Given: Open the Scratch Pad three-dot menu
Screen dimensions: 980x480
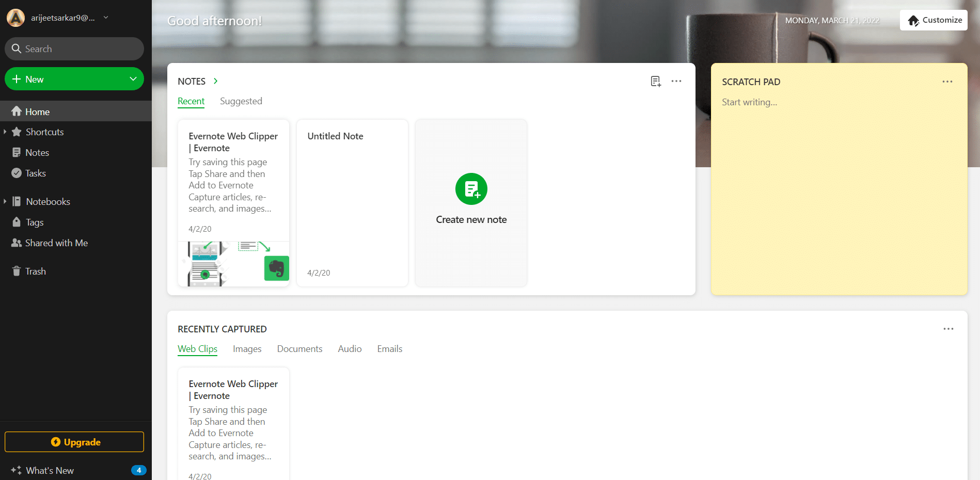Looking at the screenshot, I should (947, 82).
